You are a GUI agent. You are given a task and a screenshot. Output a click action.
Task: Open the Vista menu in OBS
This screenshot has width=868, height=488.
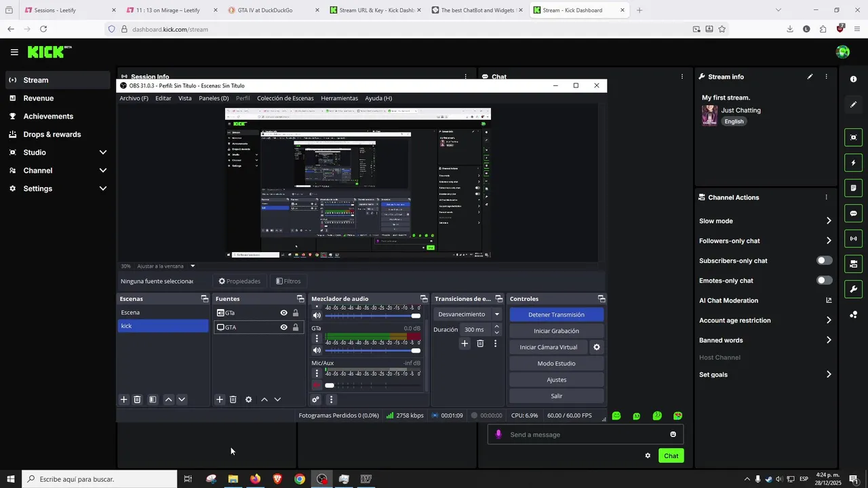point(185,98)
